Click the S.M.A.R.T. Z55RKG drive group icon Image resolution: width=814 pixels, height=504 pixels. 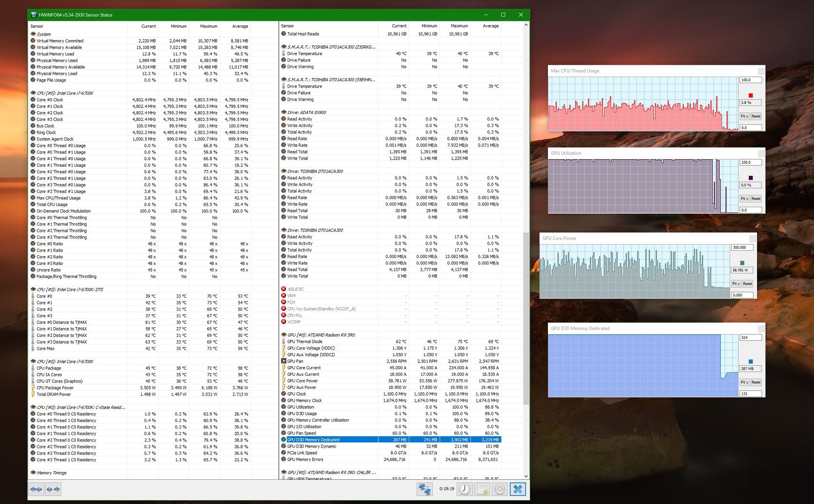pos(283,47)
